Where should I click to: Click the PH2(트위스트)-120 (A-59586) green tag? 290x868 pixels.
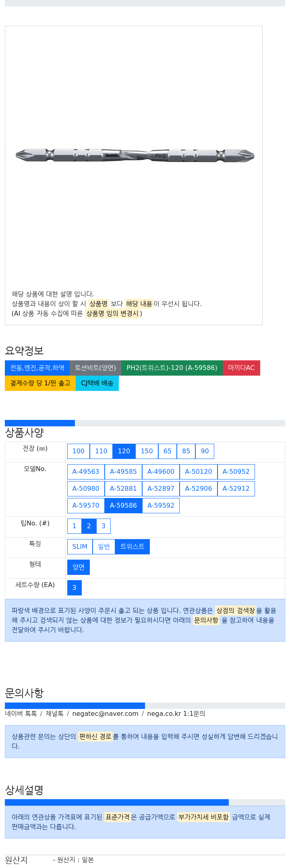pyautogui.click(x=172, y=368)
